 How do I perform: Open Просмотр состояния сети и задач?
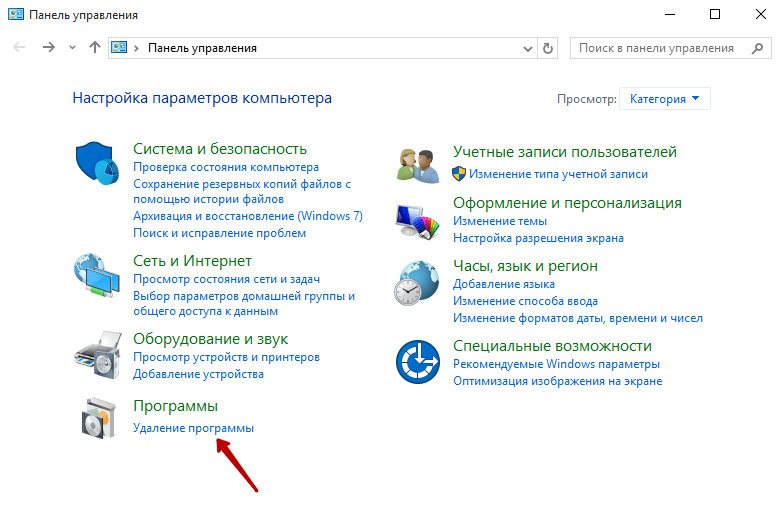226,279
